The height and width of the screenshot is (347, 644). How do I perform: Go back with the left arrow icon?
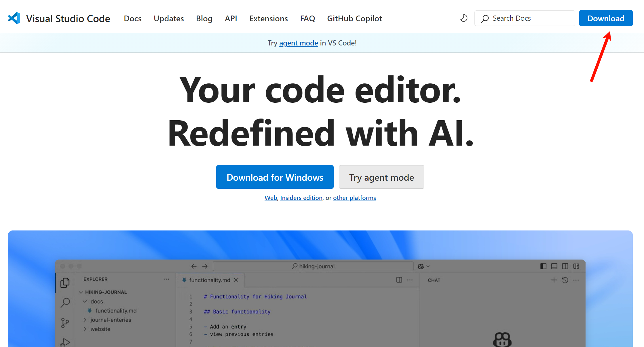pyautogui.click(x=194, y=266)
